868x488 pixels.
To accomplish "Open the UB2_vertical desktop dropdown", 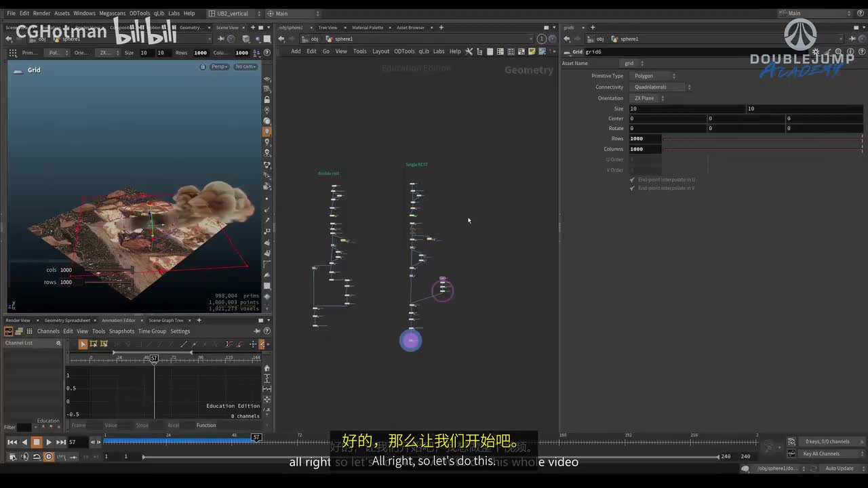I will [x=233, y=13].
